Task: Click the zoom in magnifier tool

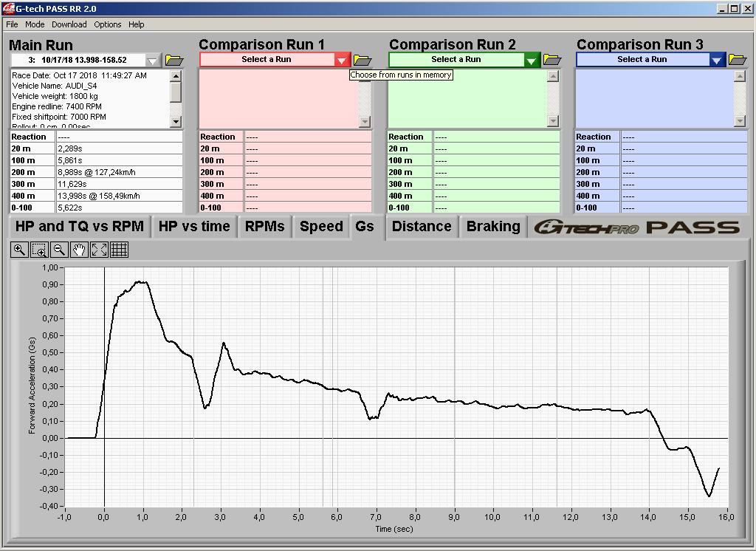Action: point(19,250)
